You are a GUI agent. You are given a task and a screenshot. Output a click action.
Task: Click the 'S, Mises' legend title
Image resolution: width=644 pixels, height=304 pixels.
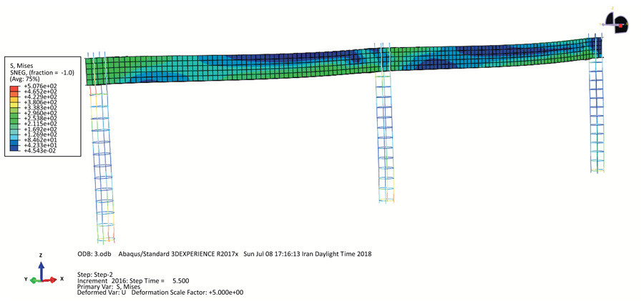pyautogui.click(x=23, y=66)
